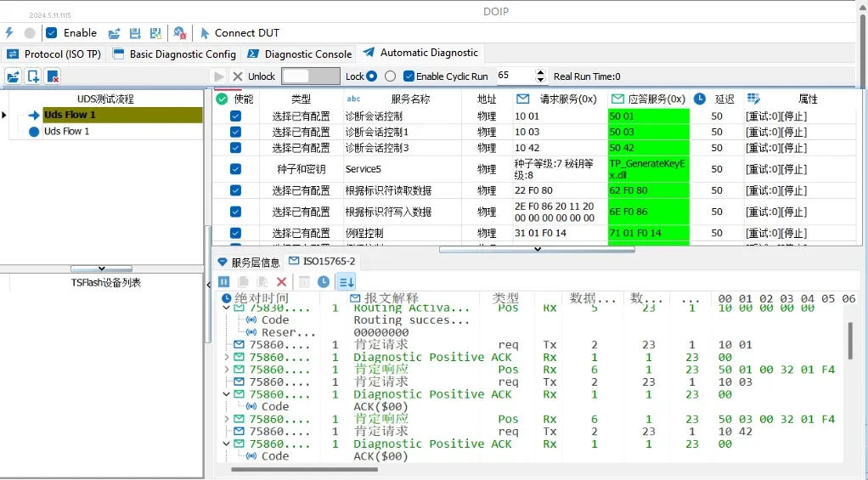Clear trace messages with red X icon
Screen dimensions: 868x480
coord(282,281)
